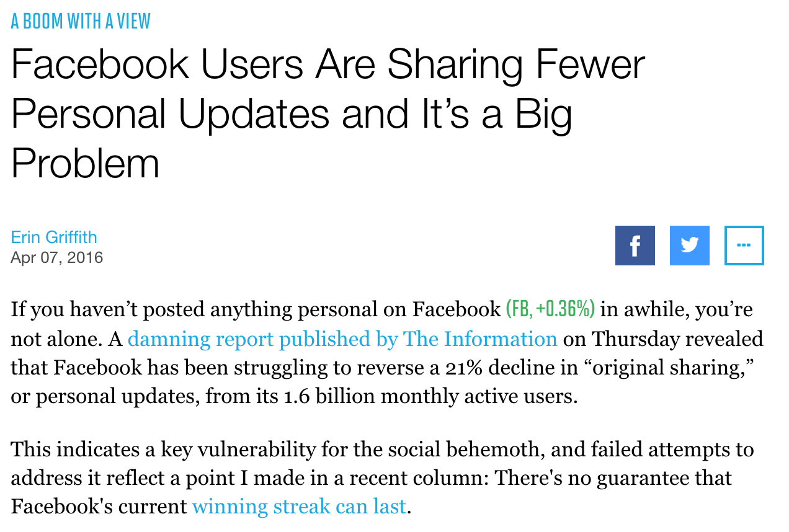Share the article on Twitter
This screenshot has width=789, height=532.
click(x=689, y=246)
